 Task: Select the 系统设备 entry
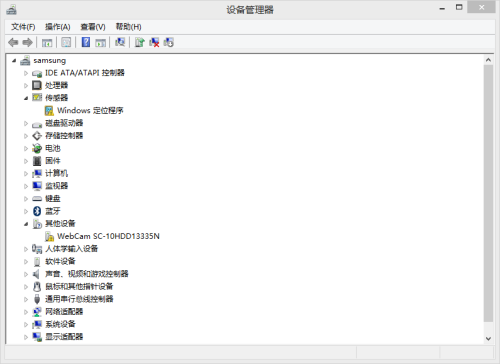tap(60, 324)
